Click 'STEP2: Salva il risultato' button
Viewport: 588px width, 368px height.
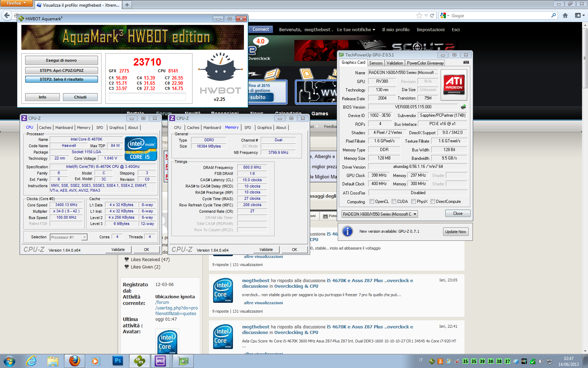[x=61, y=79]
